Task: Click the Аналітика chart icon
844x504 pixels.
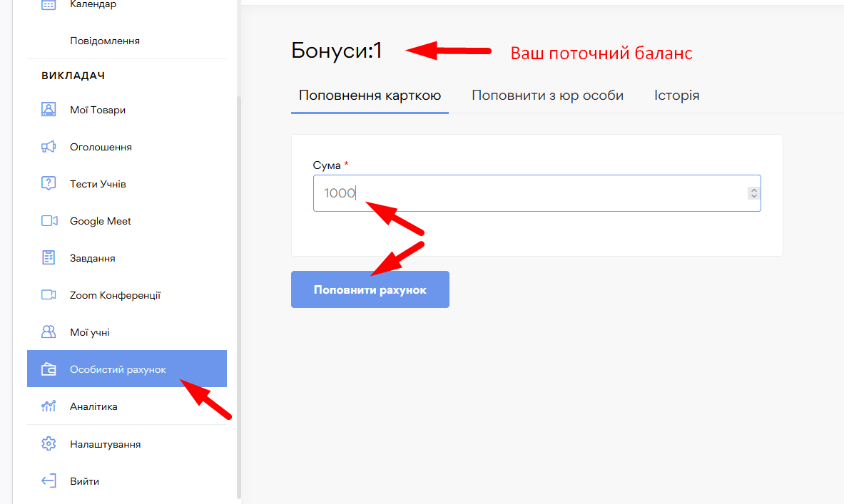Action: [49, 406]
